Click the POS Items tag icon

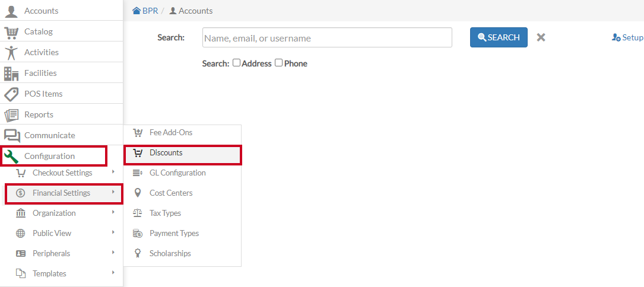click(11, 94)
